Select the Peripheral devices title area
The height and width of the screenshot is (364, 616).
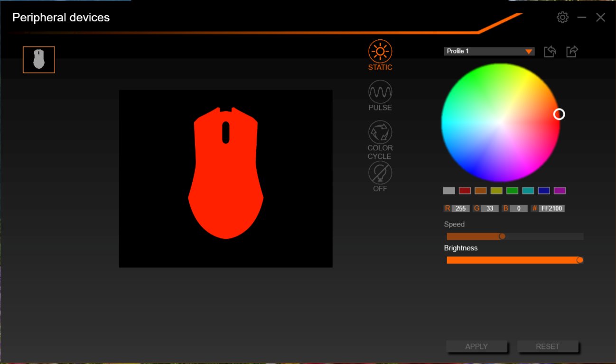click(x=61, y=18)
